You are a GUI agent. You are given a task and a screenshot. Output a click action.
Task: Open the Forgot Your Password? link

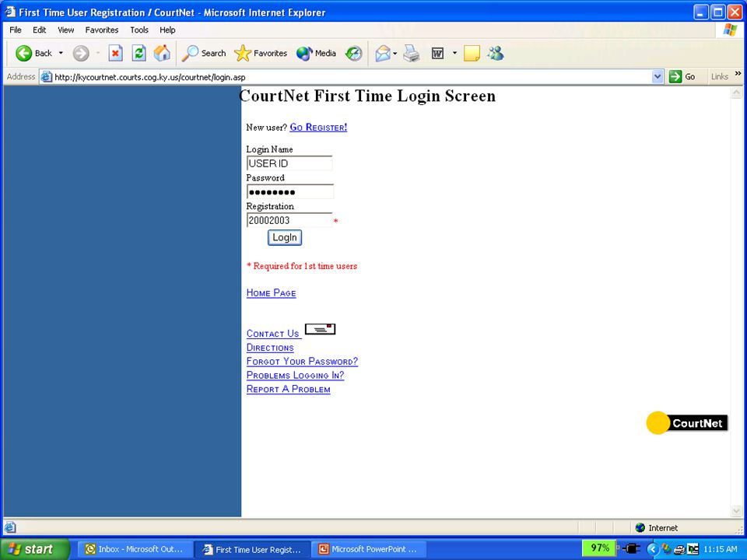click(302, 362)
